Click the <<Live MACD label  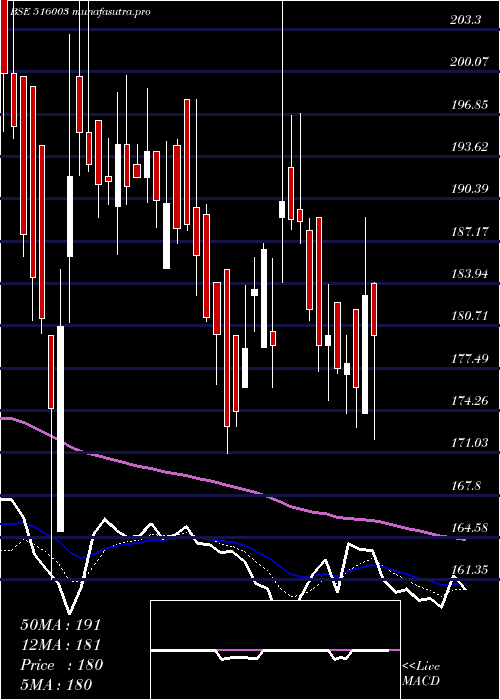coord(421,674)
